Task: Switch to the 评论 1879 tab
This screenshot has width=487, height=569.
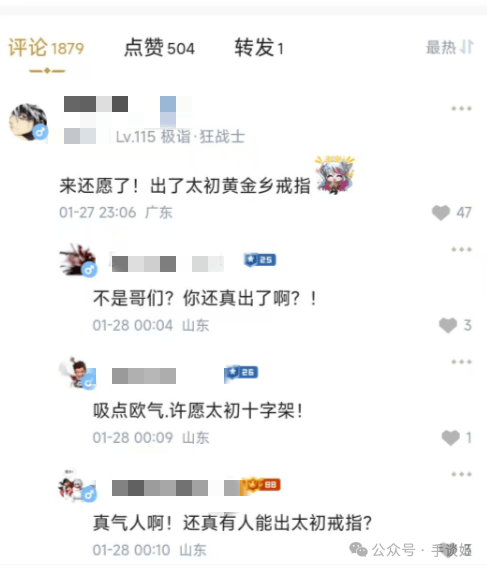Action: coord(46,48)
